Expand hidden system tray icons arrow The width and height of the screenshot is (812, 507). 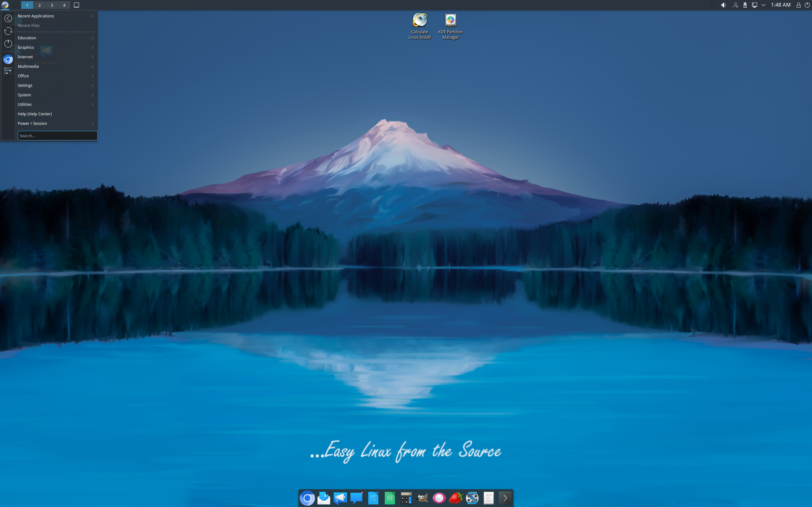763,5
